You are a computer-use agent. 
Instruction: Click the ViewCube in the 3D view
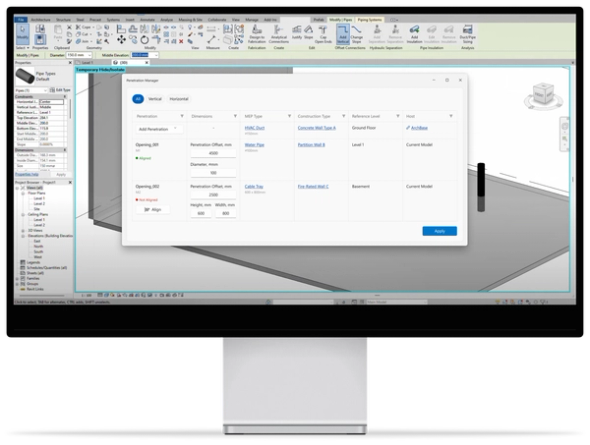click(543, 94)
